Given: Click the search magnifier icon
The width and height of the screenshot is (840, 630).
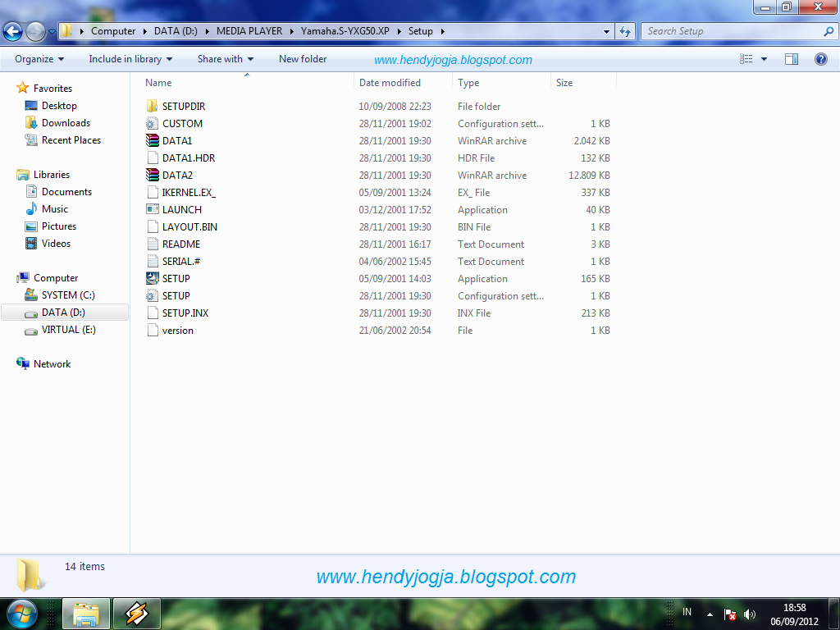Looking at the screenshot, I should click(829, 31).
